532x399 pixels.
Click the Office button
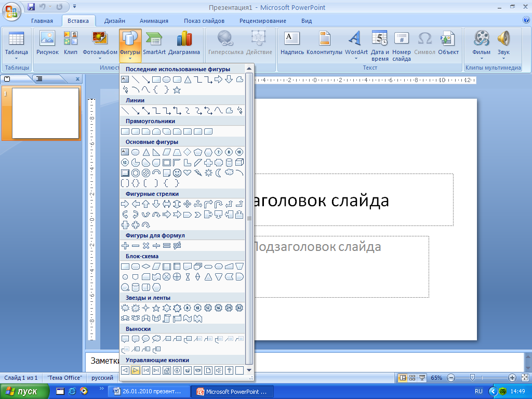click(x=11, y=11)
